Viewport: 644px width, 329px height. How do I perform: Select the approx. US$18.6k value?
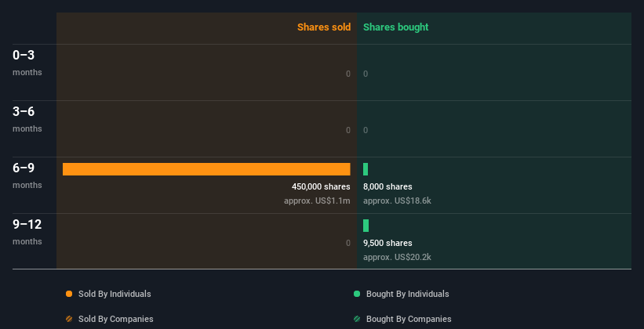(397, 201)
